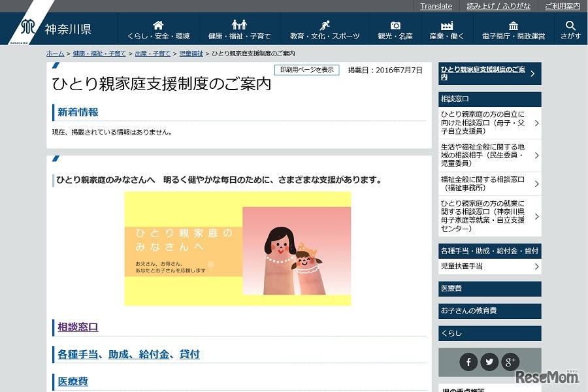Select the 児童福祉 breadcrumb item
The height and width of the screenshot is (392, 588).
192,54
